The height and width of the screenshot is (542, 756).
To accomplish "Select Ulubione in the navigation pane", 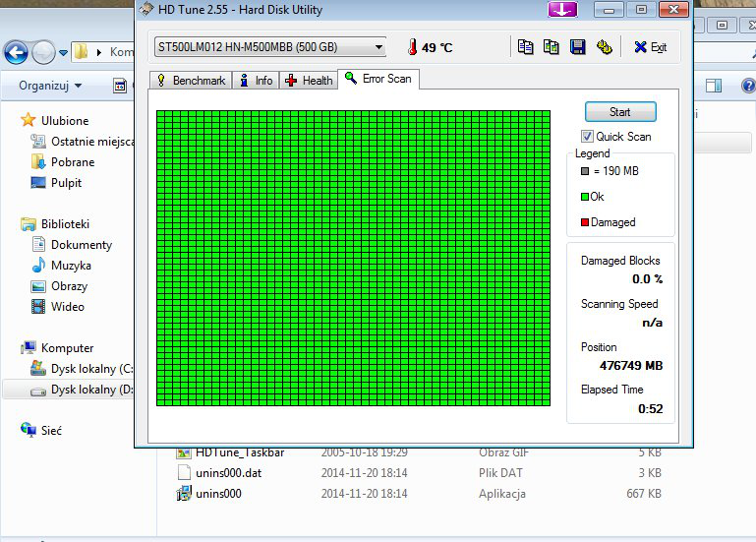I will click(65, 121).
